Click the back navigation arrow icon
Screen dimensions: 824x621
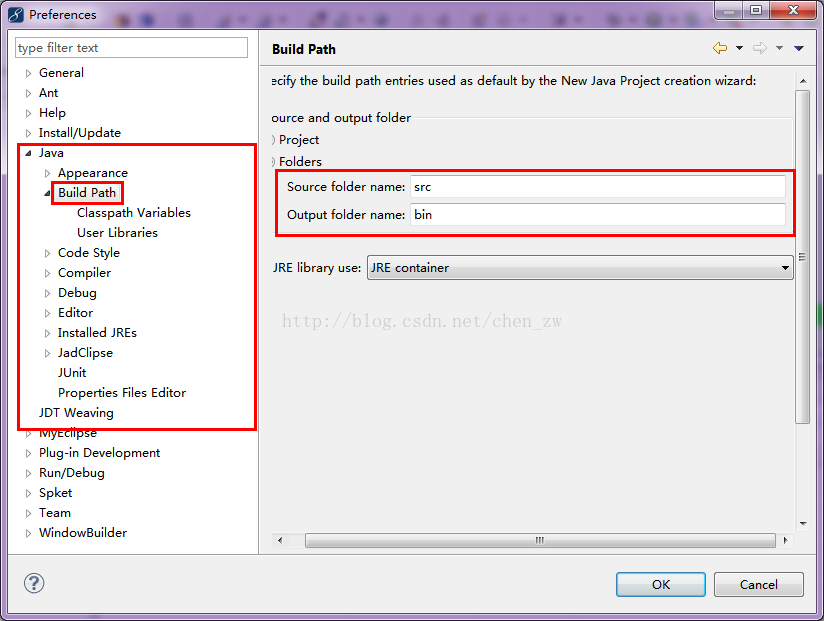coord(720,48)
